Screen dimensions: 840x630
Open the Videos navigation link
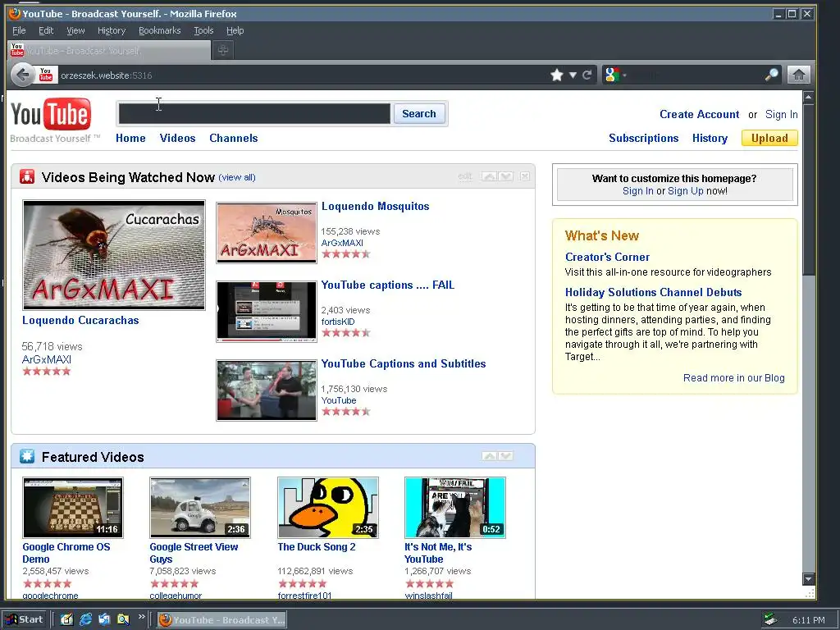[x=177, y=138]
